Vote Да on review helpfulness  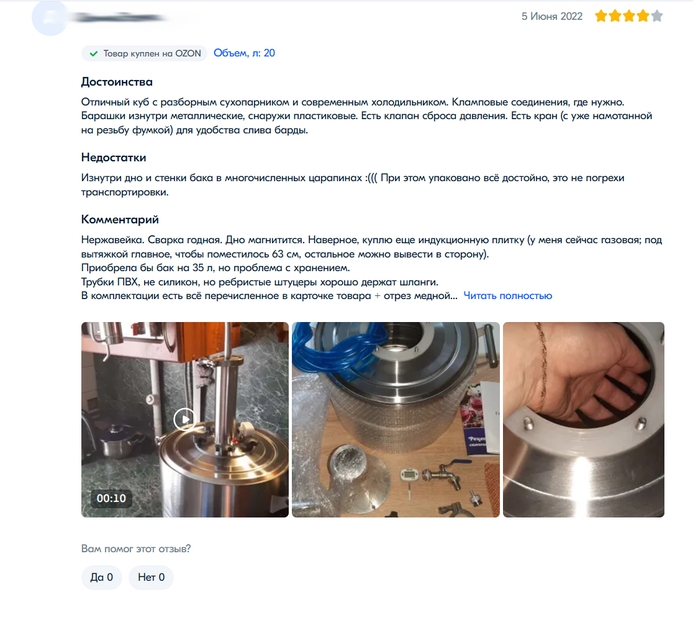click(x=102, y=577)
